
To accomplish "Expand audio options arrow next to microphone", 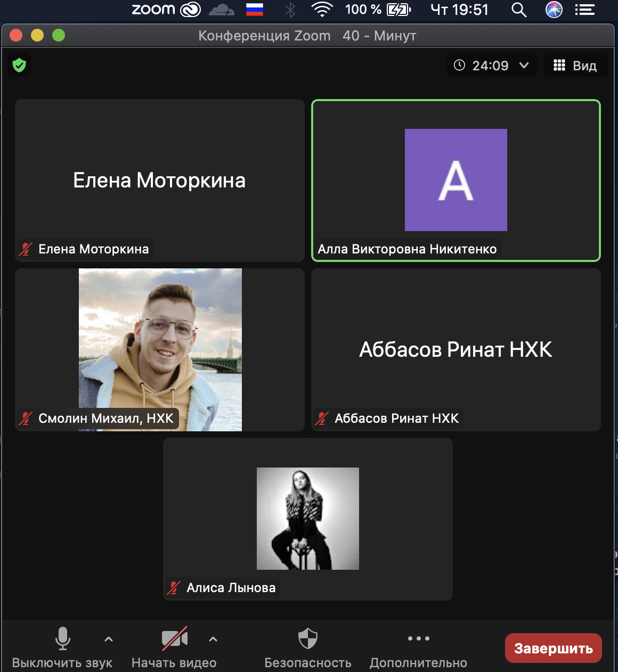I will [109, 638].
